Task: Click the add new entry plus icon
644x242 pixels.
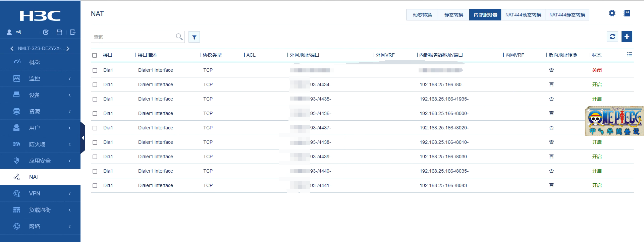Action: (627, 37)
